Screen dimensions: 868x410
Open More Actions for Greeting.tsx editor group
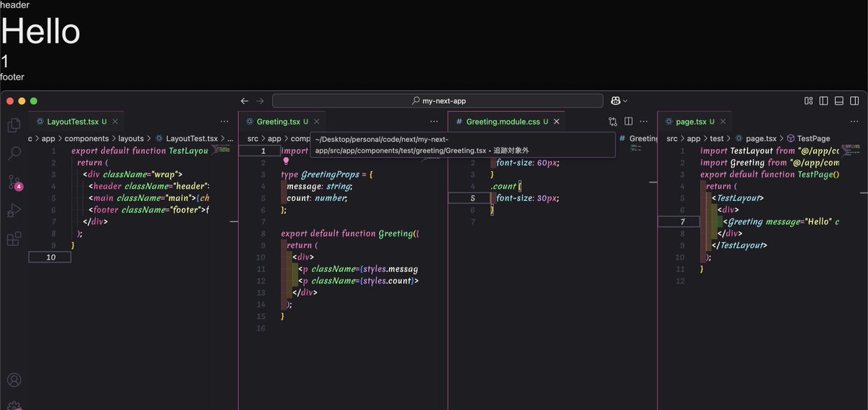coord(434,121)
